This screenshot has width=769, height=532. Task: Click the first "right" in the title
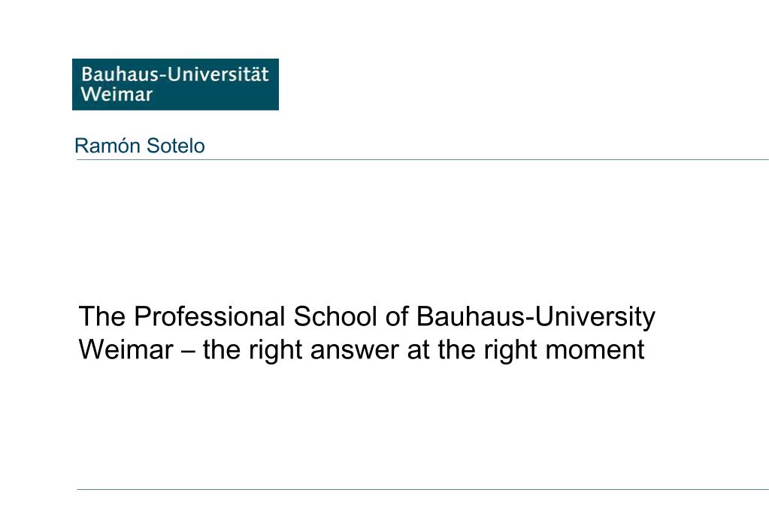[x=274, y=351]
